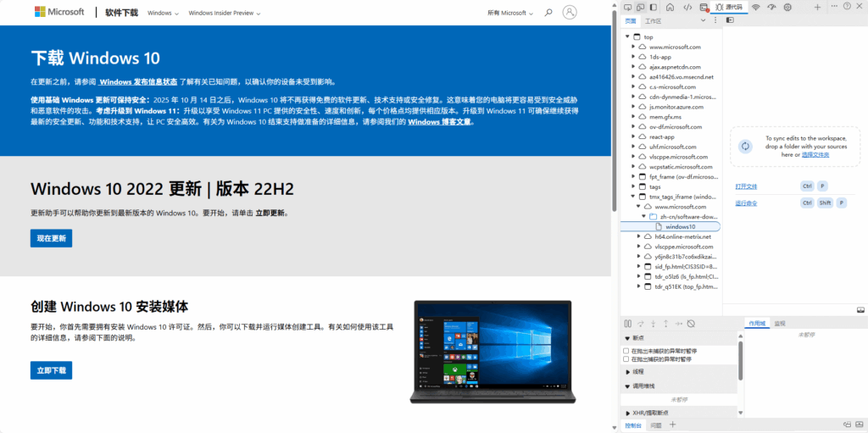The image size is (868, 433).
Task: Click the DevTools help question mark icon
Action: pyautogui.click(x=847, y=6)
